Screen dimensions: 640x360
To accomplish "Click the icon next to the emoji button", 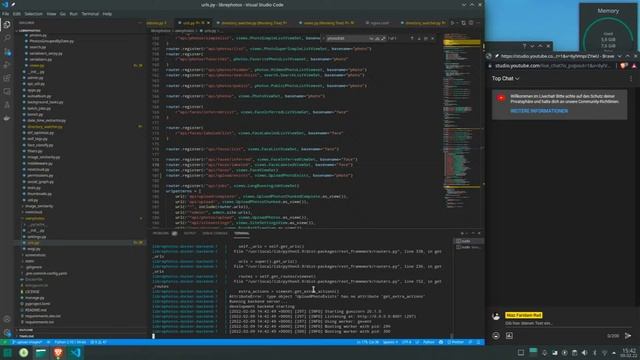I will (509, 336).
